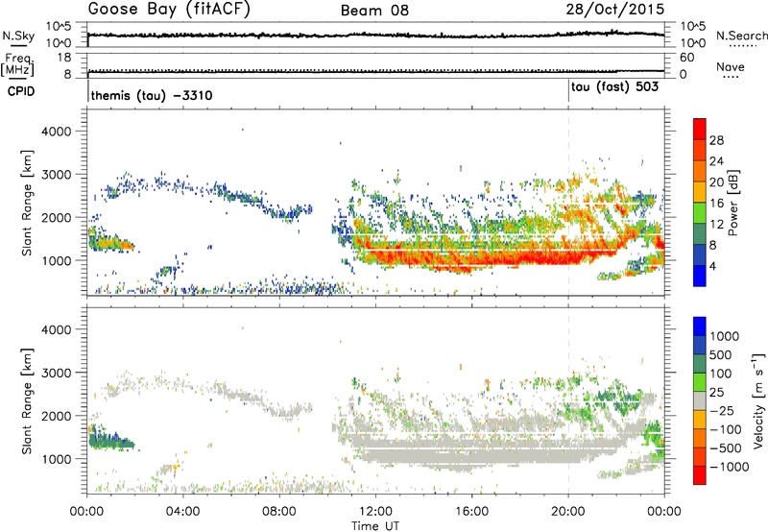768x532 pixels.
Task: Click the "-100" Velocity colorbar tick label
Action: pos(726,429)
